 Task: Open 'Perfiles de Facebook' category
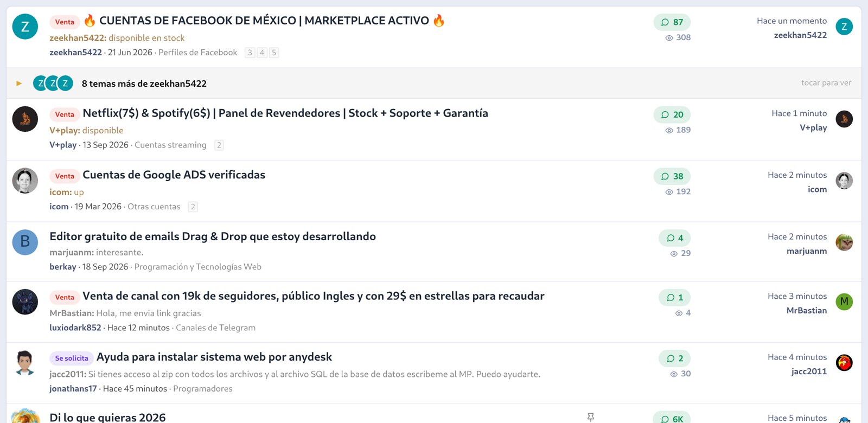click(x=197, y=53)
